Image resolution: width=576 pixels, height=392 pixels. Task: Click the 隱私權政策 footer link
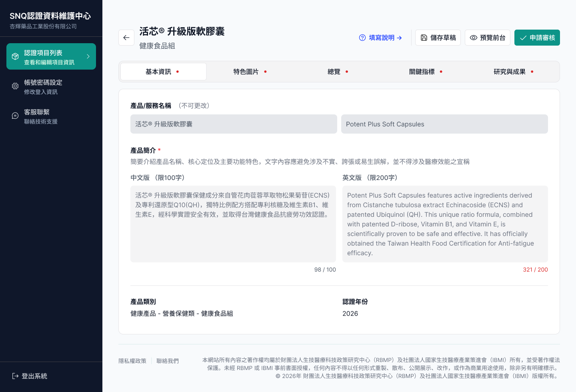[132, 360]
